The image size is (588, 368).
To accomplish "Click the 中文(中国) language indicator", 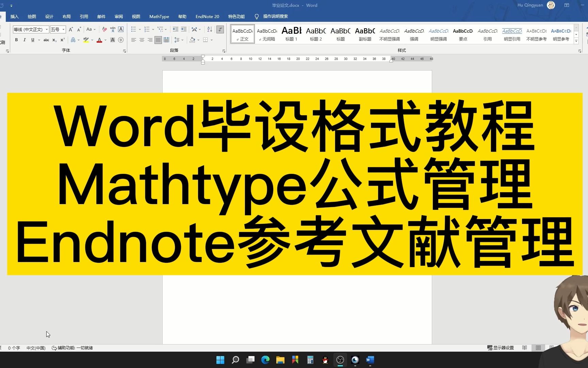I will (x=36, y=348).
